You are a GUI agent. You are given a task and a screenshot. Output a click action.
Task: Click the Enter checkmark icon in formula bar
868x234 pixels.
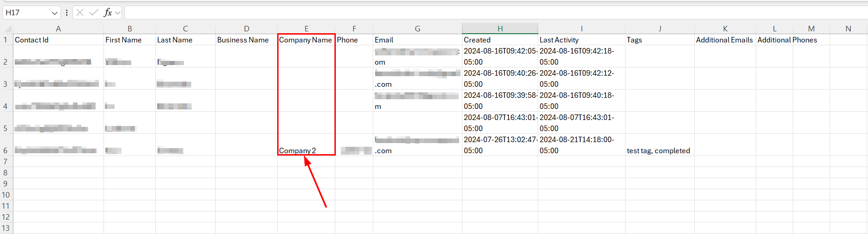pyautogui.click(x=94, y=12)
